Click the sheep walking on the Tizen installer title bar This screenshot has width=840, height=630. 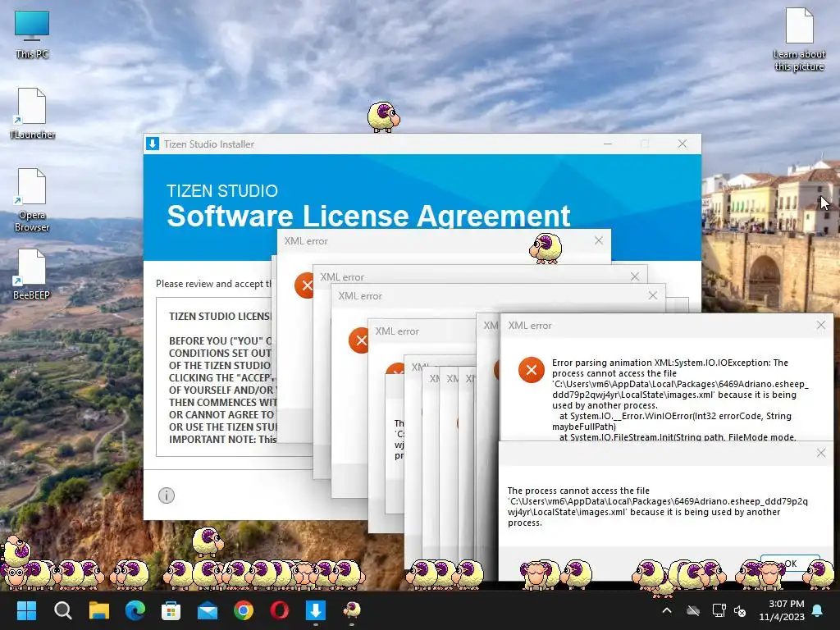(x=383, y=116)
